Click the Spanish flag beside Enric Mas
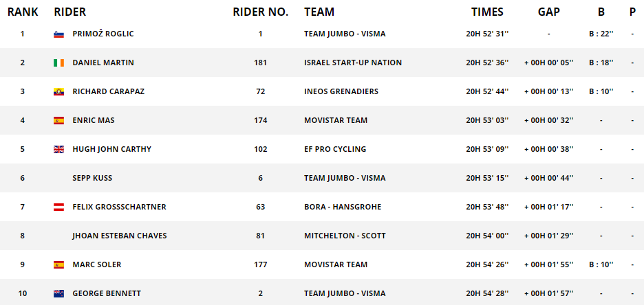 (x=58, y=120)
